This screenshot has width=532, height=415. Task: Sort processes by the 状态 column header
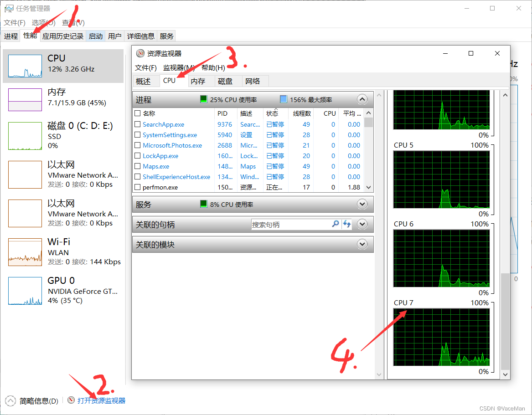coord(276,113)
